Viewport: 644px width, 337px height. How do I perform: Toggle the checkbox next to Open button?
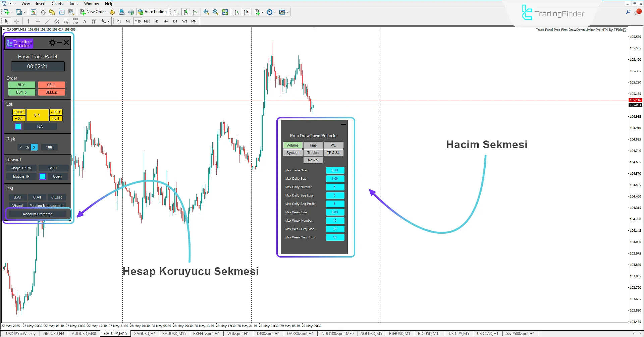[x=43, y=176]
